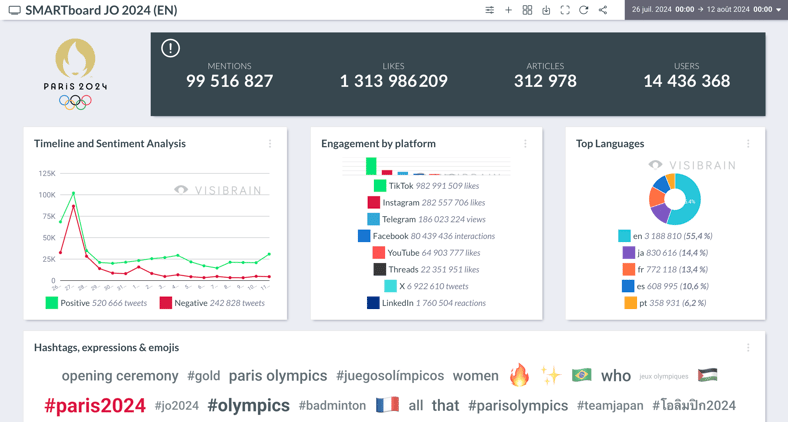Viewport: 788px width, 422px height.
Task: Click the 'opening ceremony' expression
Action: (120, 376)
